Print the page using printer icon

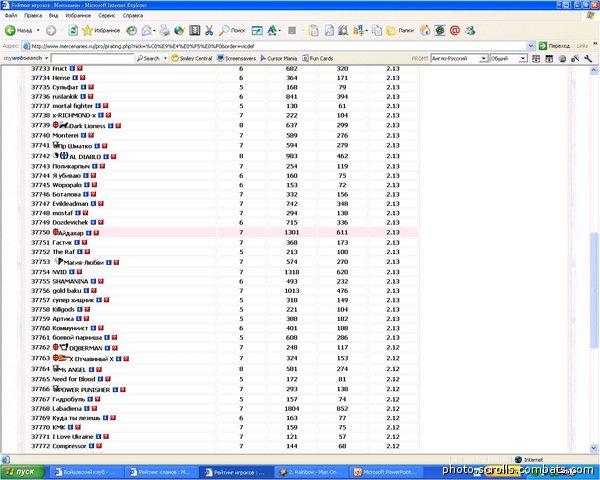165,30
